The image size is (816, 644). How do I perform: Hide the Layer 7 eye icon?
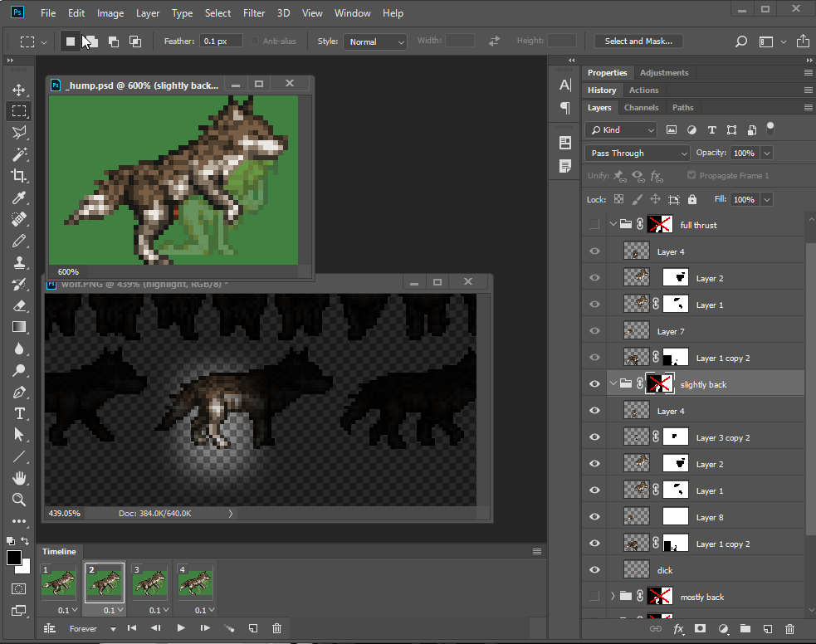coord(594,331)
